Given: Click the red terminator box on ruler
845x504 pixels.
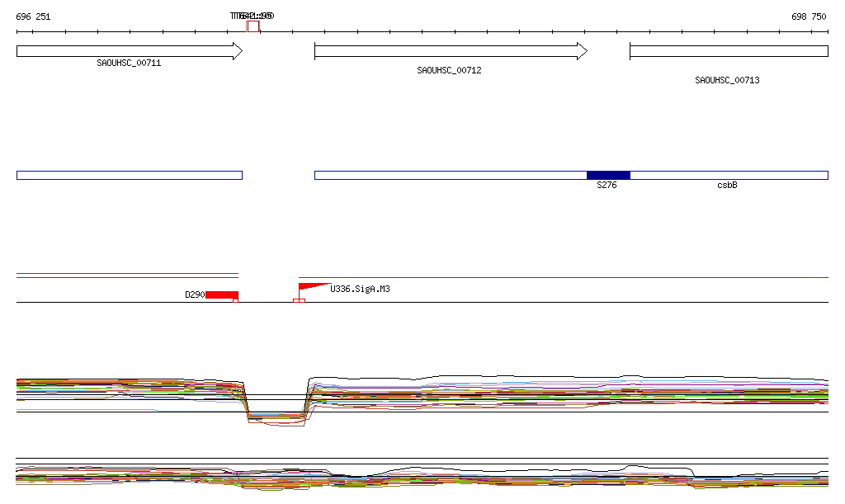Looking at the screenshot, I should pos(253,26).
